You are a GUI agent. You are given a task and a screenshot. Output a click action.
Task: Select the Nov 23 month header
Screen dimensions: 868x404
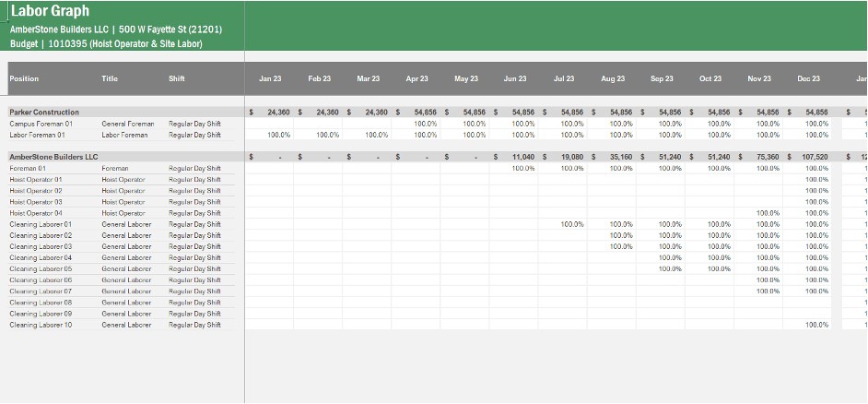[x=759, y=78]
